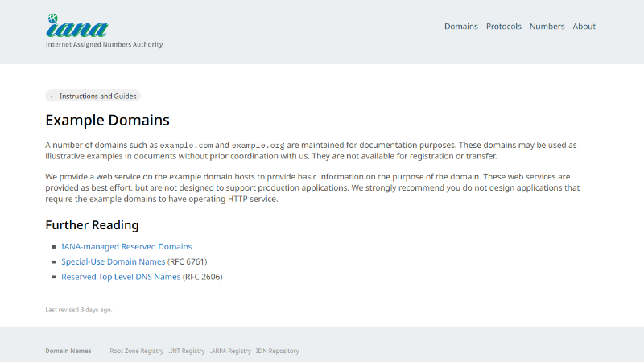Screen dimensions: 644x362
Task: Click the 'example.com' monospace text
Action: 186,146
